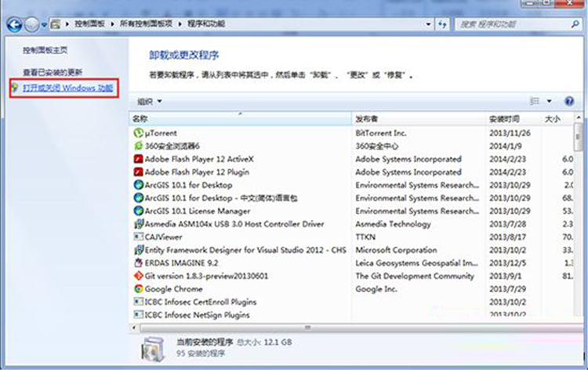Select the µTorrent program name

coord(161,133)
